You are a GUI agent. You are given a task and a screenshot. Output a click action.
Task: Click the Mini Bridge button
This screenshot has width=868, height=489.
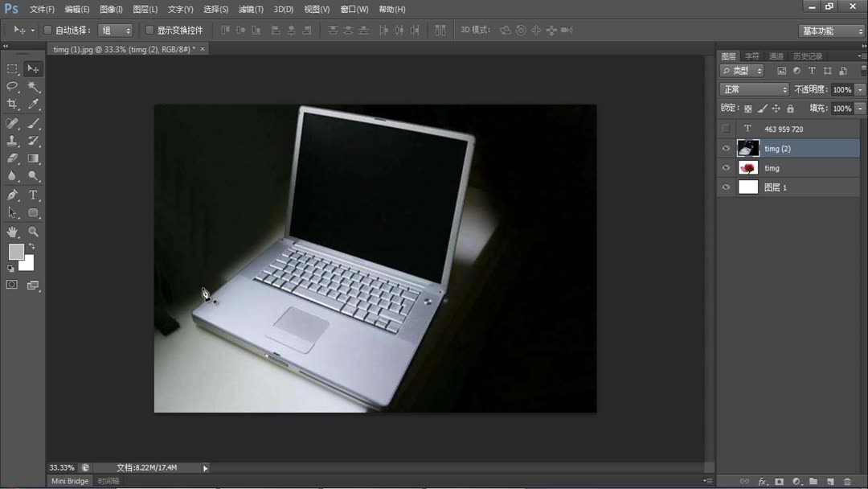(x=69, y=480)
